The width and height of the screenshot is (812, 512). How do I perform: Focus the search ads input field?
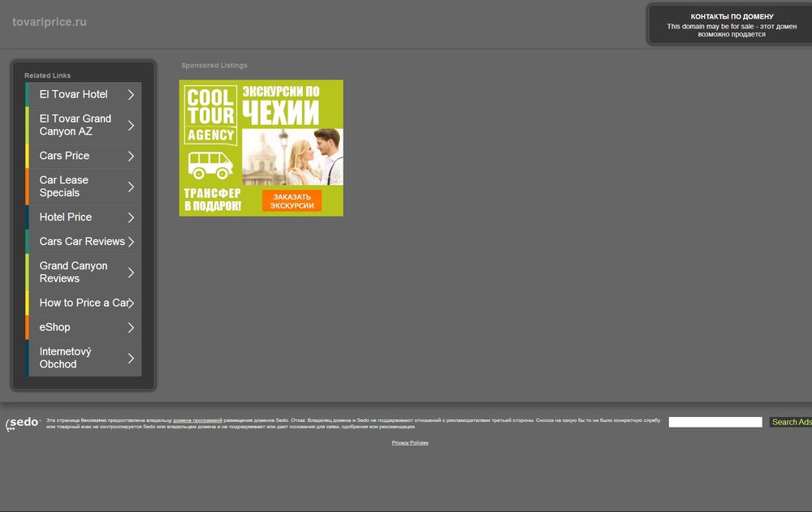coord(715,422)
